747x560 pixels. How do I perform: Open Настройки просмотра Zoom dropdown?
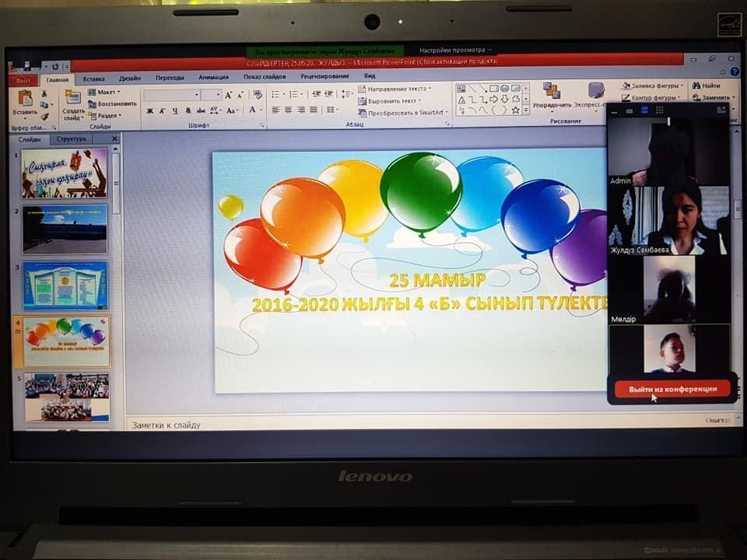pyautogui.click(x=454, y=50)
